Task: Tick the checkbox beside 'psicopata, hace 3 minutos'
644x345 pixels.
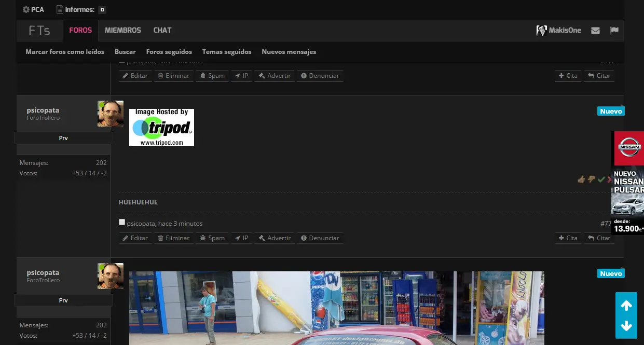Action: click(122, 222)
